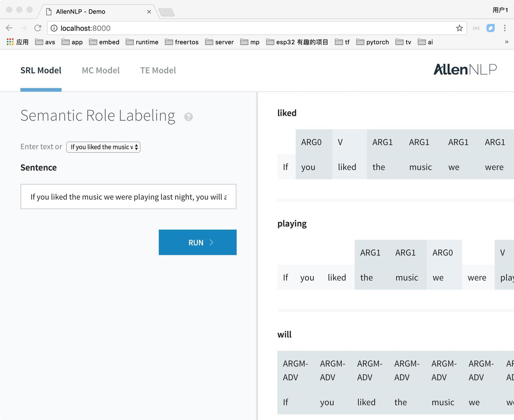Open the pytorch bookmarks folder
The image size is (514, 420).
(x=373, y=42)
